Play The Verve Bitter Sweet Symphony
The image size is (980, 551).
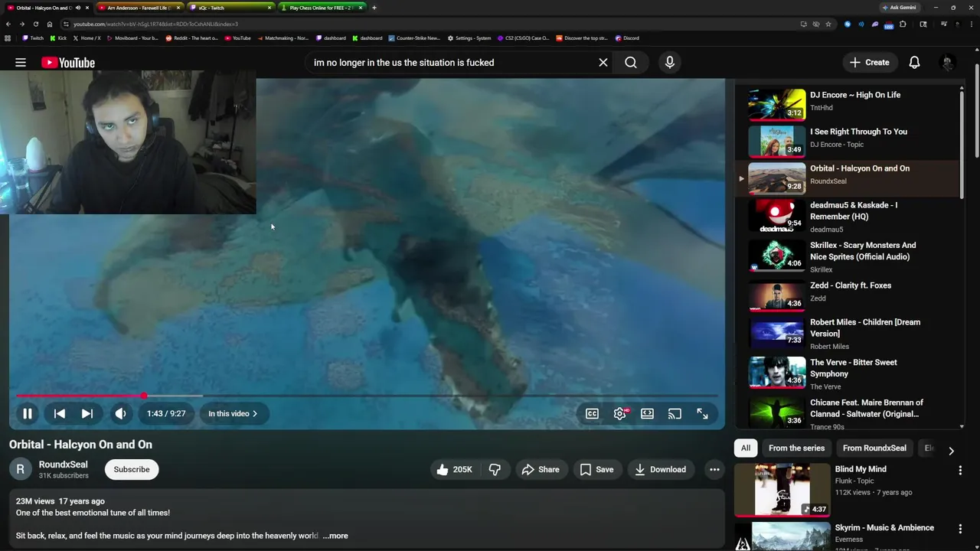pyautogui.click(x=846, y=374)
